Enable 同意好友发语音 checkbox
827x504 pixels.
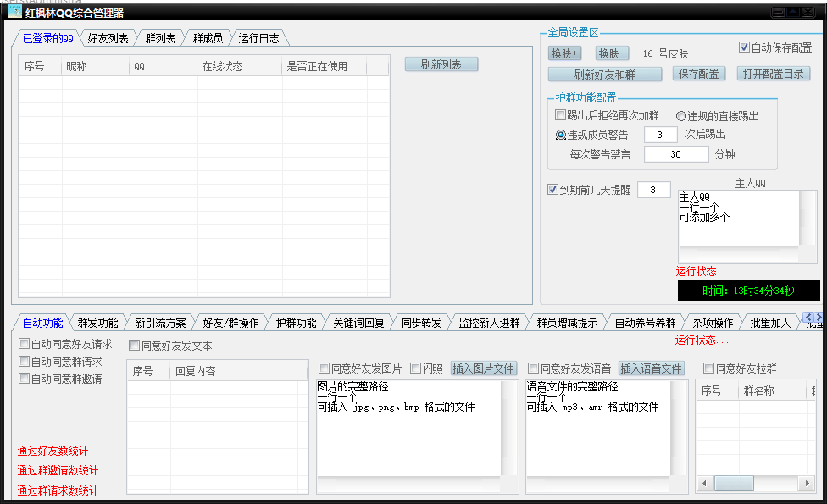pyautogui.click(x=533, y=368)
